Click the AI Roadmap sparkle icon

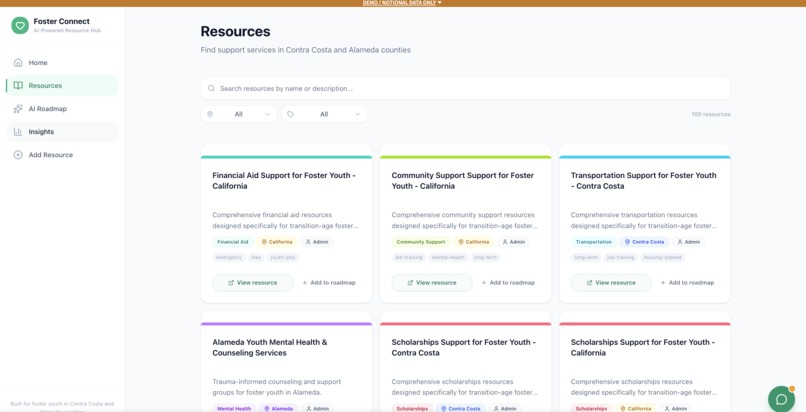(x=18, y=109)
